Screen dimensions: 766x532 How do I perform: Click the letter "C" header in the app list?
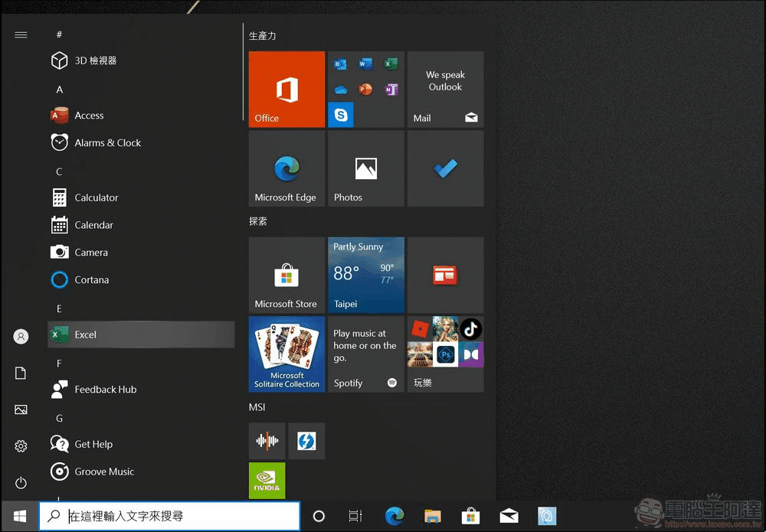[x=59, y=171]
